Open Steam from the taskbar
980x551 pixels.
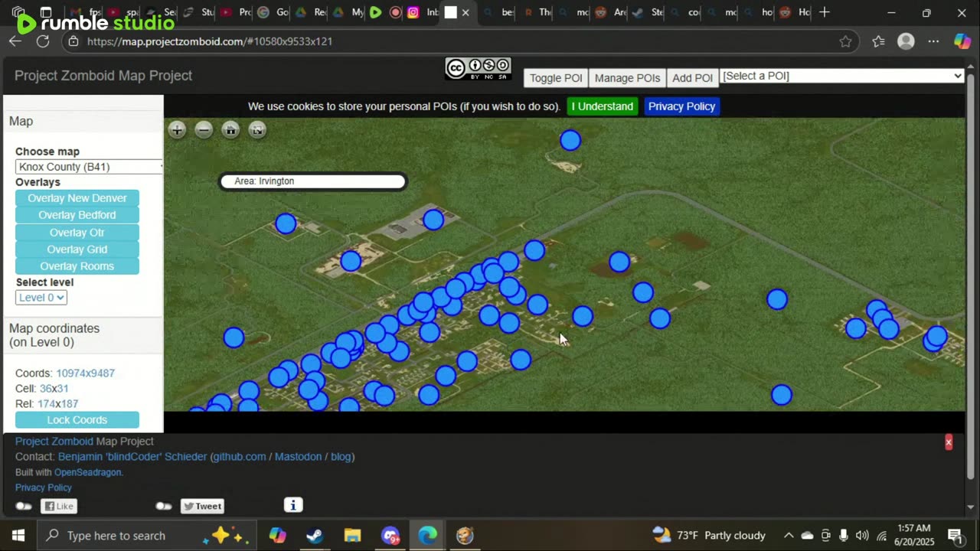click(315, 536)
